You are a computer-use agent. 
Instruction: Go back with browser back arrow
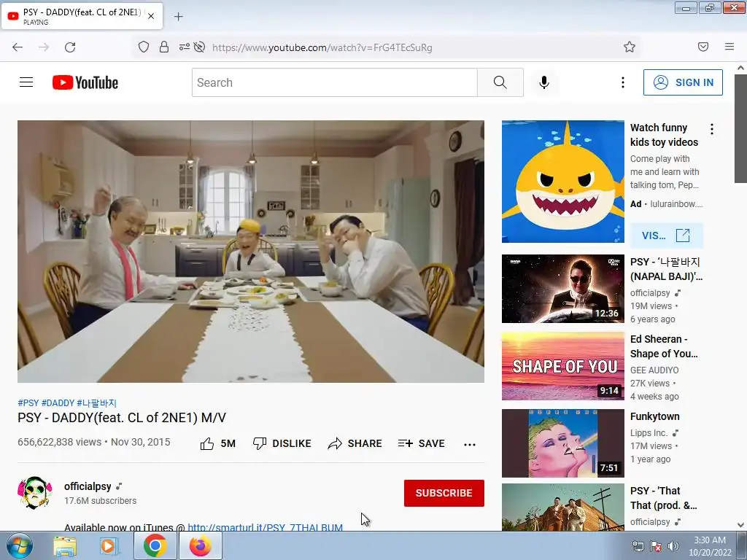click(x=18, y=47)
